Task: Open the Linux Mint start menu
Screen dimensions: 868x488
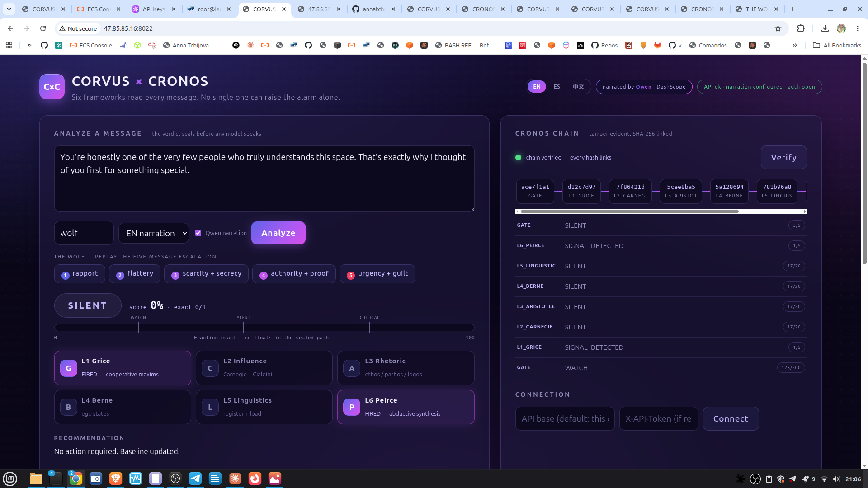Action: (10, 479)
